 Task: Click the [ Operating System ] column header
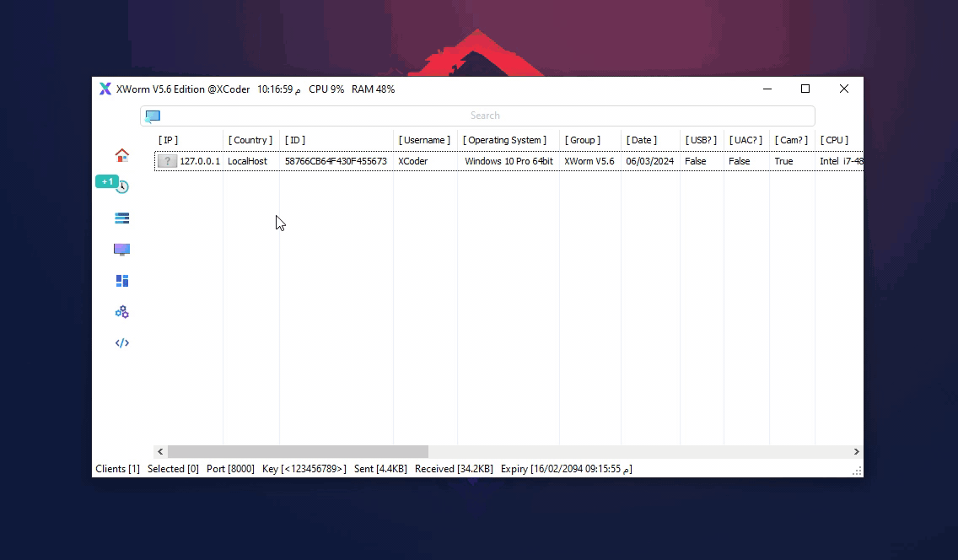coord(504,140)
